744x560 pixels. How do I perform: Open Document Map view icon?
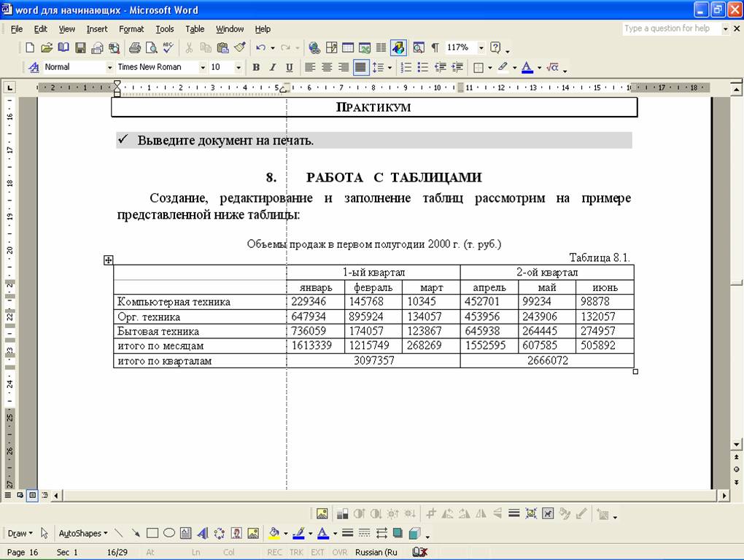tap(419, 47)
